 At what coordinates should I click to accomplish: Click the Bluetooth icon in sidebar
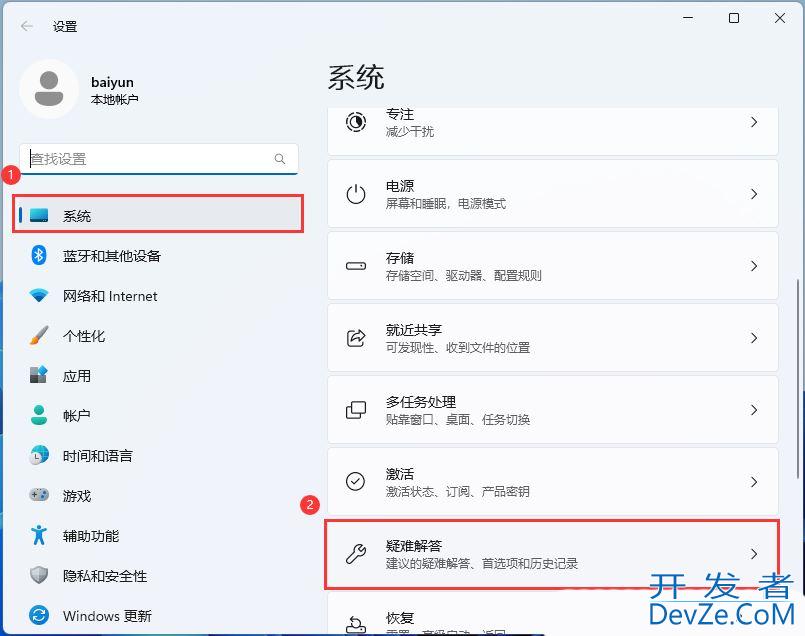click(39, 255)
